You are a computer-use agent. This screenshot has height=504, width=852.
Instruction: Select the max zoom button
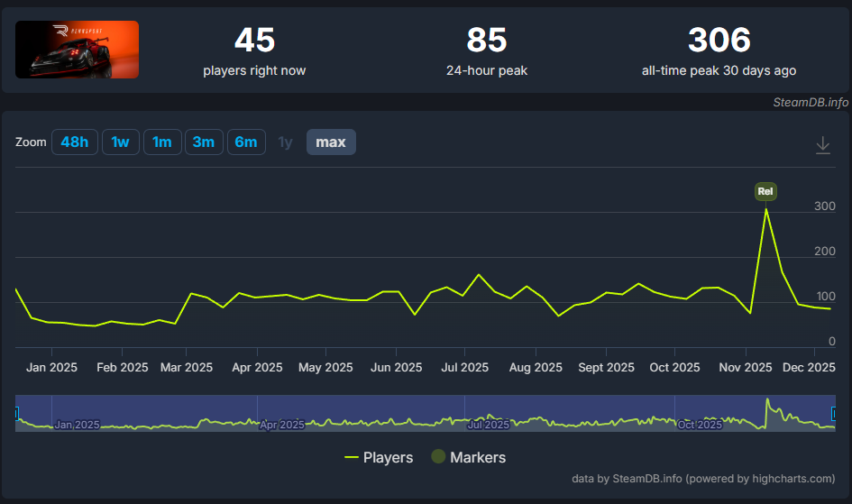click(x=331, y=142)
